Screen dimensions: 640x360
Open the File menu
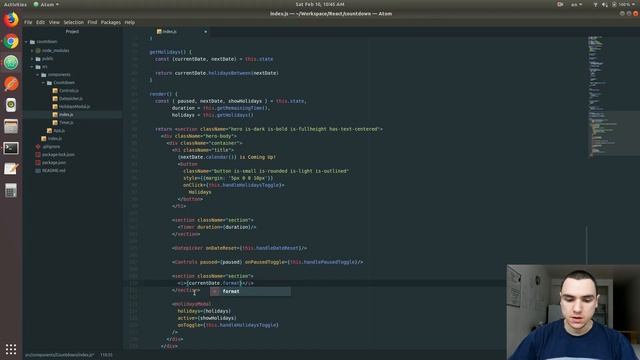point(28,22)
